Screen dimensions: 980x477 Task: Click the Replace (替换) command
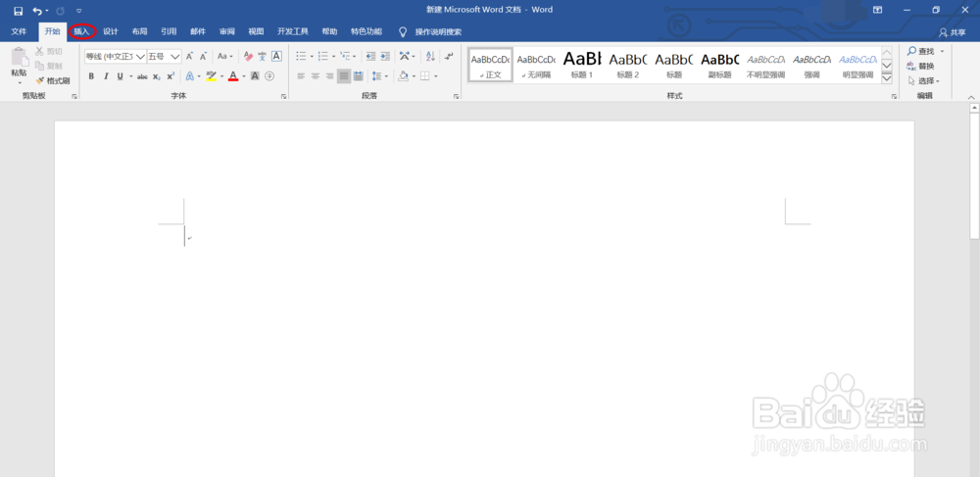[921, 67]
